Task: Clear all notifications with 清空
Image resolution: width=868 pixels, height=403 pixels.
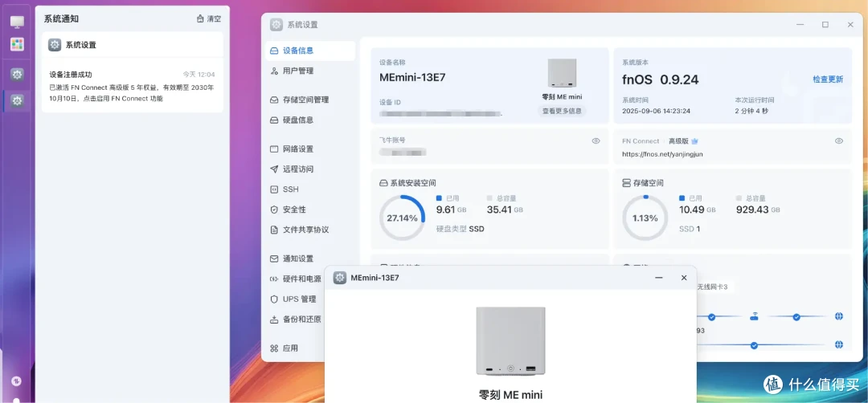Action: point(209,18)
